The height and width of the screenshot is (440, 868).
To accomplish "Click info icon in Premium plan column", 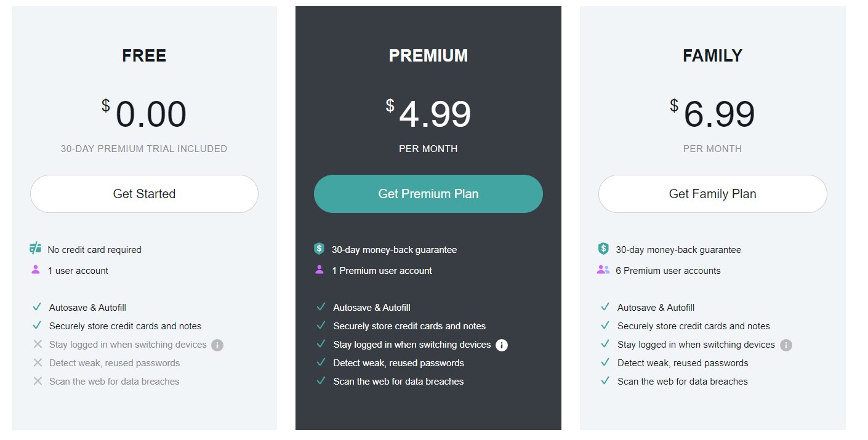I will click(502, 345).
